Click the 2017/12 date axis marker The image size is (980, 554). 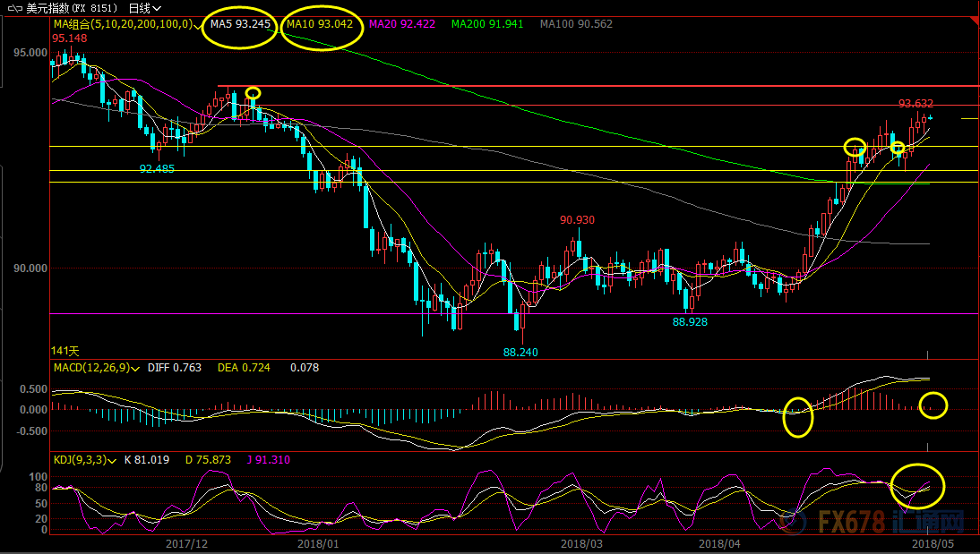tap(187, 543)
